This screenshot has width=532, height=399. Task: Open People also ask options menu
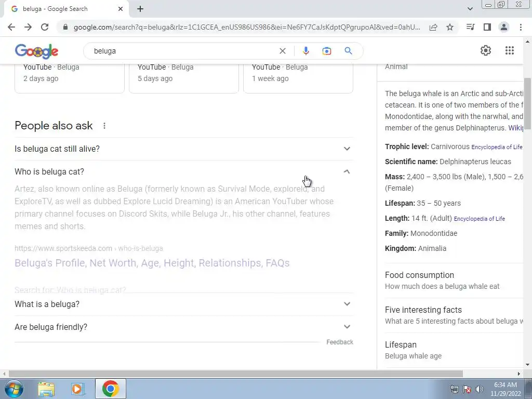point(104,126)
